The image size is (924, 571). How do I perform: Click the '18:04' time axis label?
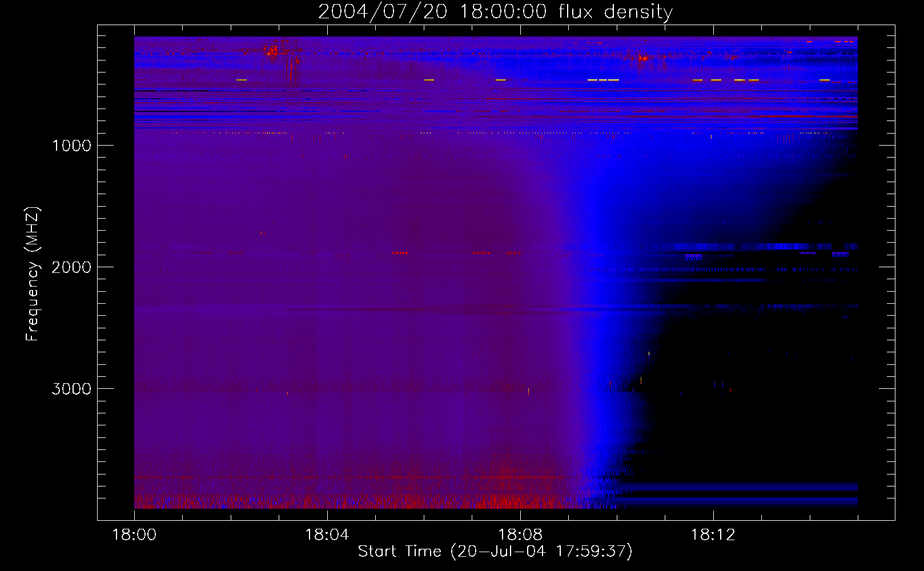(327, 535)
